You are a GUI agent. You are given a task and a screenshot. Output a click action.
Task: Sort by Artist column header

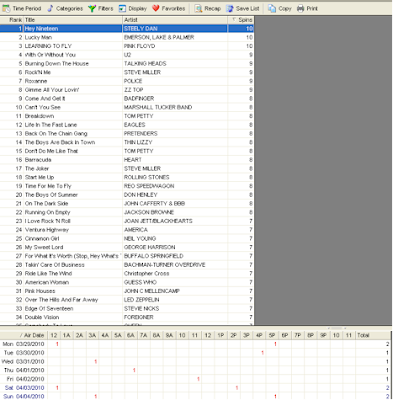coord(175,20)
